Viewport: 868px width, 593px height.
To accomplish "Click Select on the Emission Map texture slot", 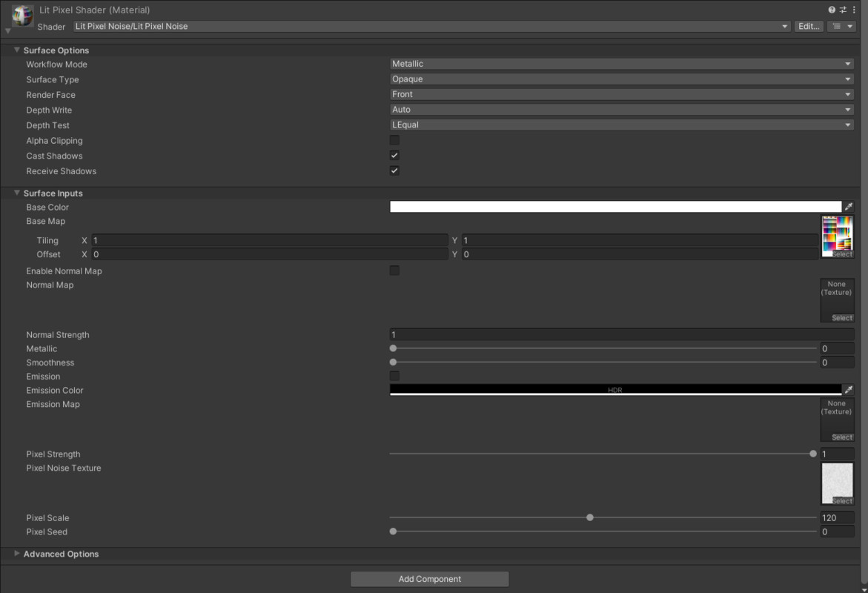I will tap(842, 437).
